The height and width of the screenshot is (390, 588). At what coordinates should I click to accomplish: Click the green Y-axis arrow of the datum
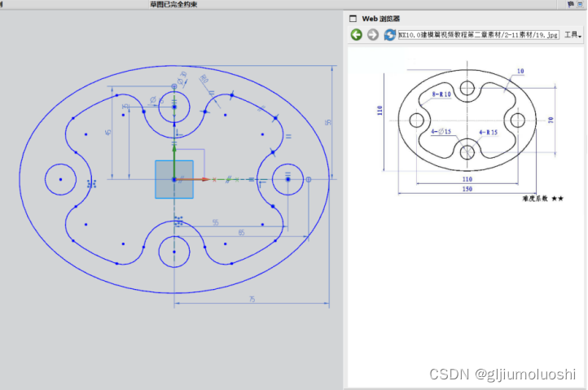(x=174, y=161)
